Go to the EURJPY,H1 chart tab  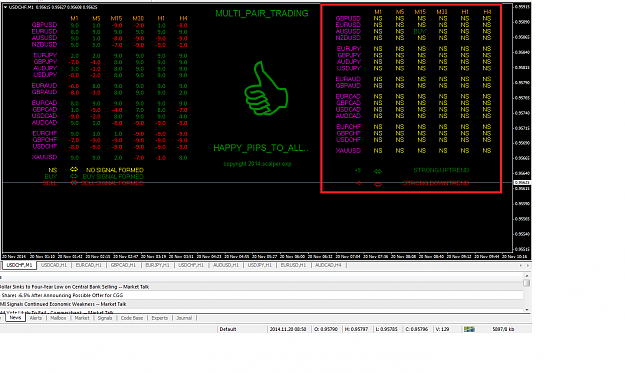coord(157,265)
